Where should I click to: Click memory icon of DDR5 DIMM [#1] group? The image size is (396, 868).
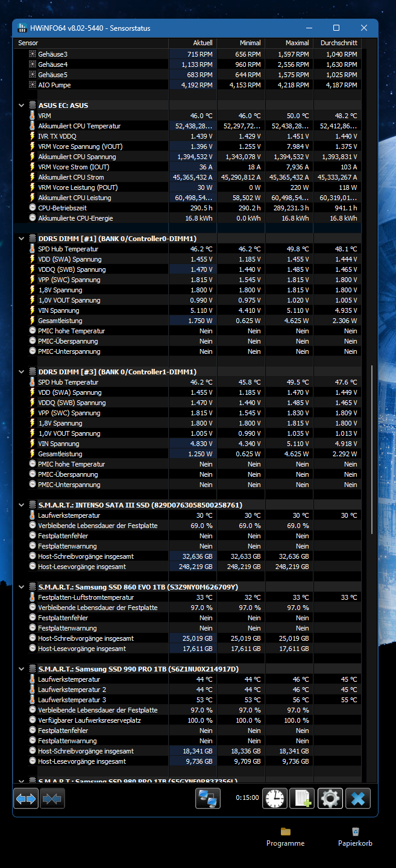pos(33,239)
